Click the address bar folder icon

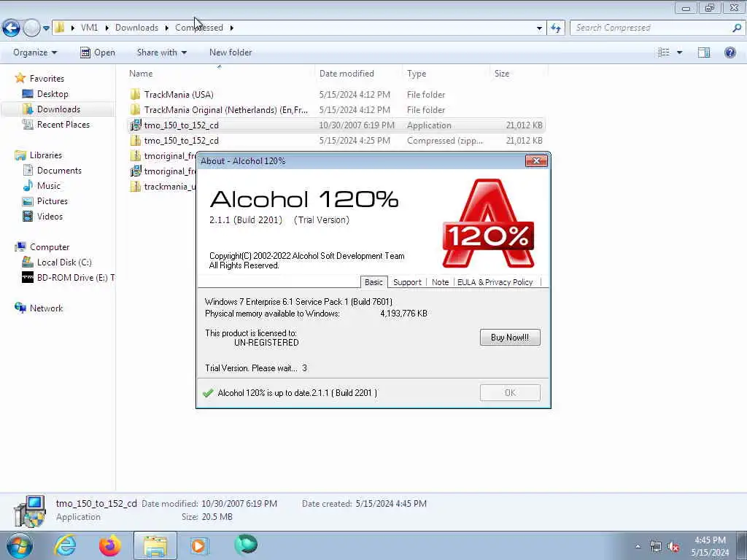coord(60,28)
